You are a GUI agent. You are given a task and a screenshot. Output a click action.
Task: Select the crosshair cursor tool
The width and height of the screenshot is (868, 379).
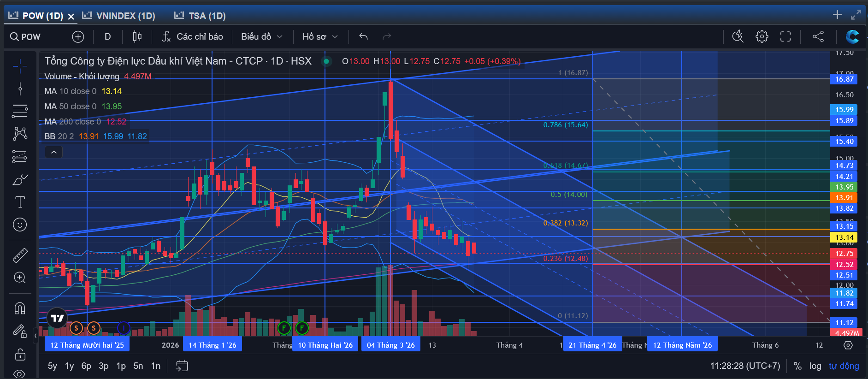tap(20, 66)
